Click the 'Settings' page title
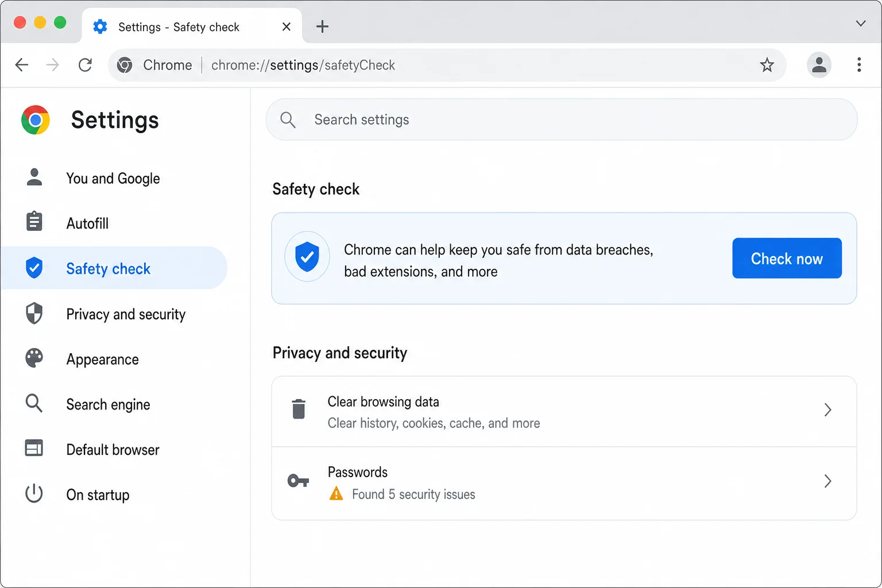Screen dimensions: 882x588 (x=115, y=120)
